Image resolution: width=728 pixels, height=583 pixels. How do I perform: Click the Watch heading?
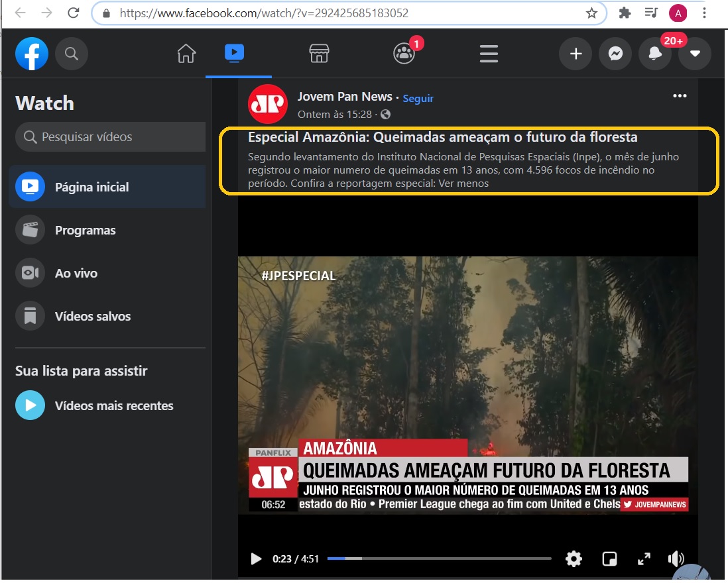coord(44,103)
